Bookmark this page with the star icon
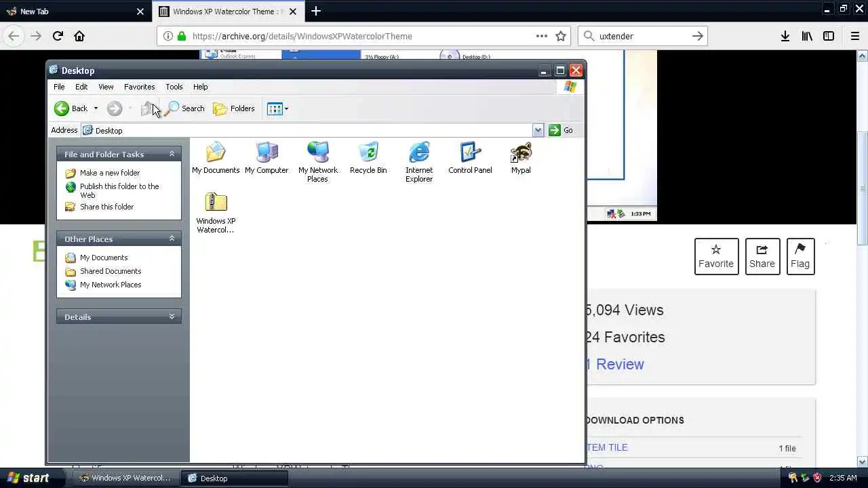 pyautogui.click(x=561, y=36)
